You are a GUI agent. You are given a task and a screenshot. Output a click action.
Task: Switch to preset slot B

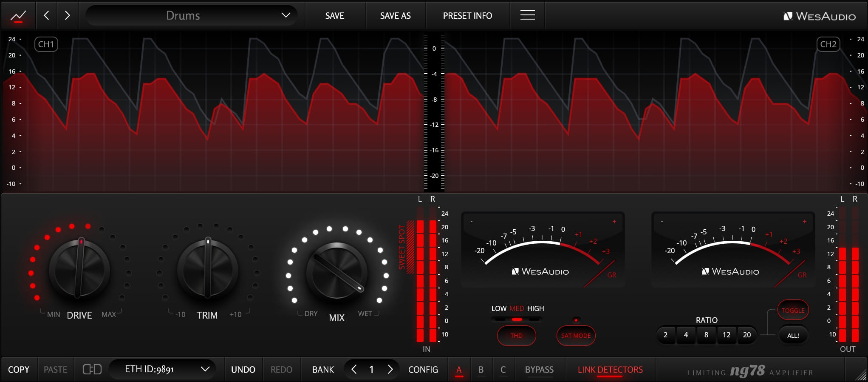[x=481, y=370]
